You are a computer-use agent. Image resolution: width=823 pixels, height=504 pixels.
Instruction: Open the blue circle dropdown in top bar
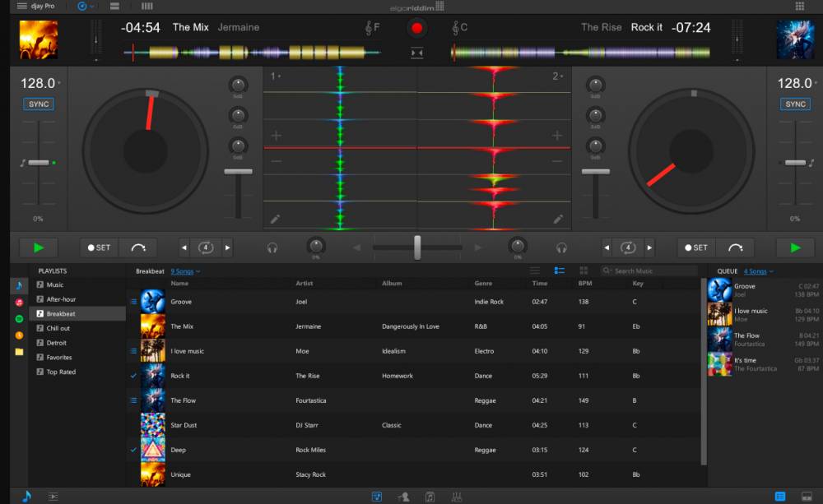click(85, 7)
